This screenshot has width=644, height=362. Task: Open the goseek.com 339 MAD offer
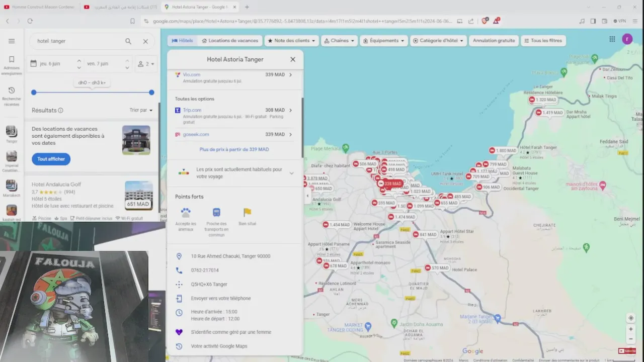235,134
